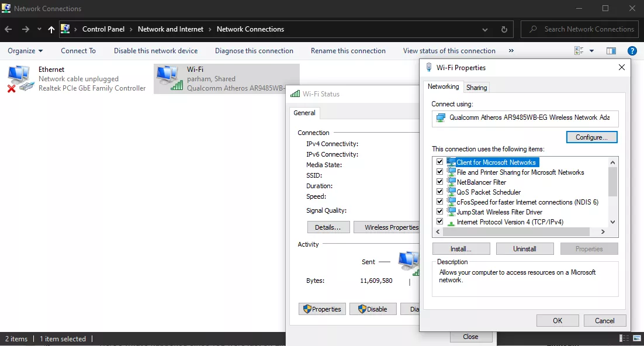Click the Control Panel breadcrumb icon

point(65,29)
